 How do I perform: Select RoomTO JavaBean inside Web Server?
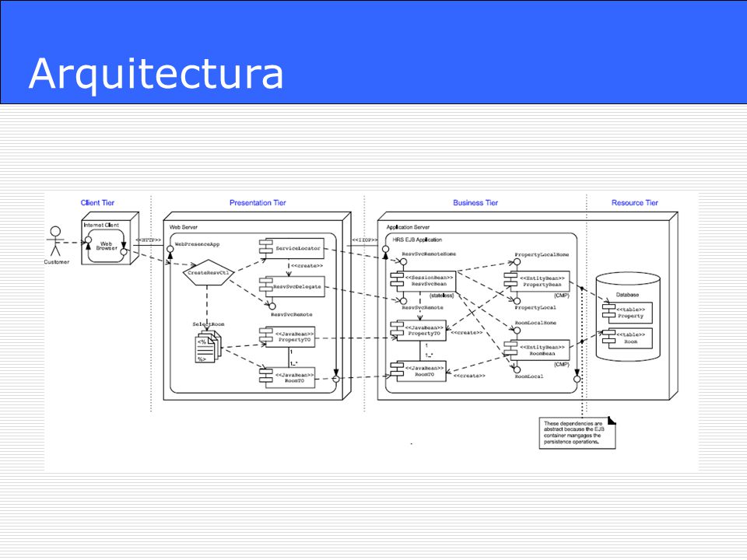click(287, 378)
